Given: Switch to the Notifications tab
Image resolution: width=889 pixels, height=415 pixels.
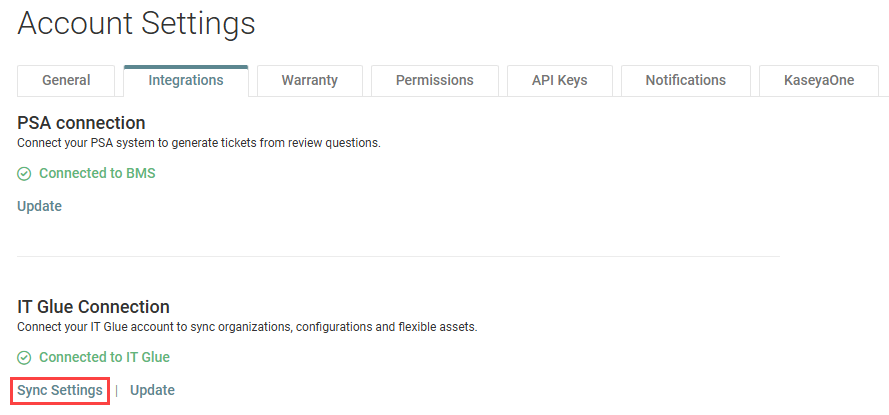Looking at the screenshot, I should tap(685, 81).
